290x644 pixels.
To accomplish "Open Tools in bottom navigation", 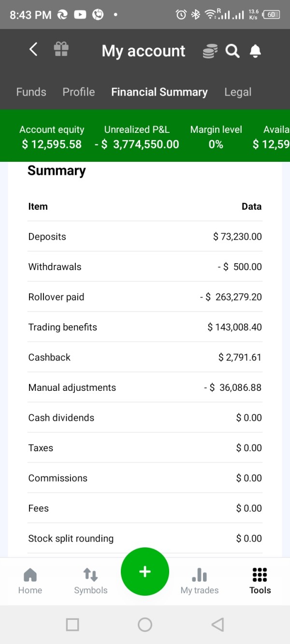I will [x=260, y=581].
